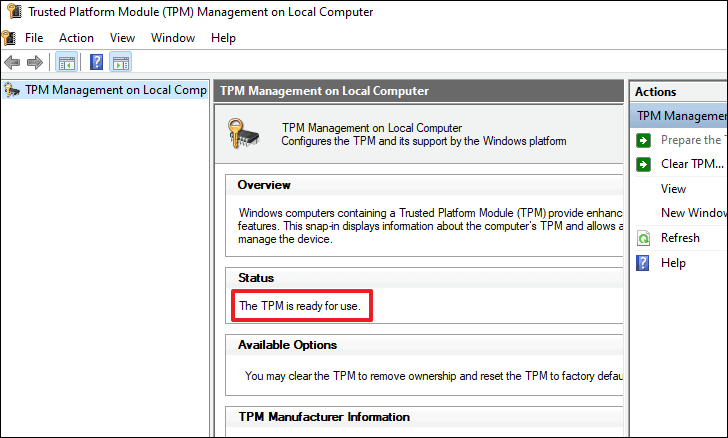Click the Overview section heading

(x=264, y=185)
